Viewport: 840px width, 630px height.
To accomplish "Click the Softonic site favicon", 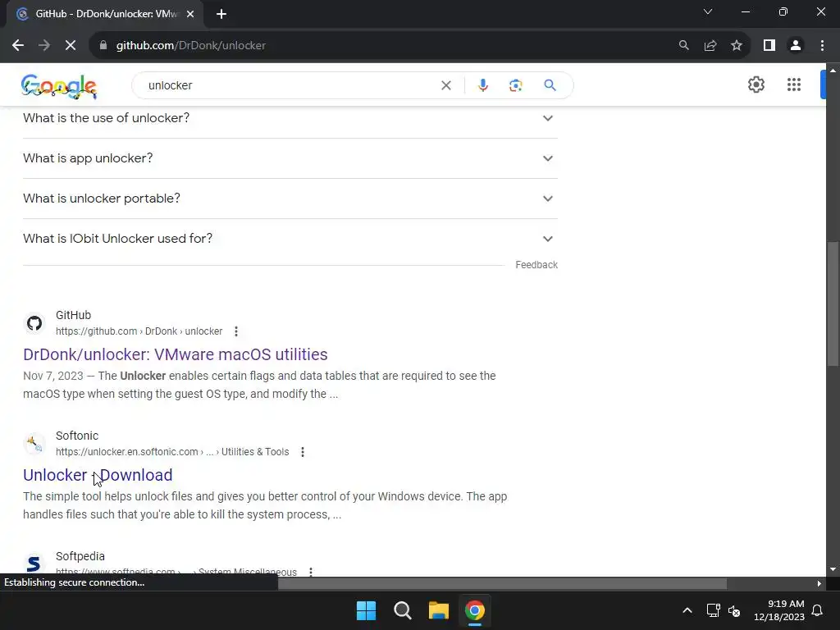I will coord(34,444).
